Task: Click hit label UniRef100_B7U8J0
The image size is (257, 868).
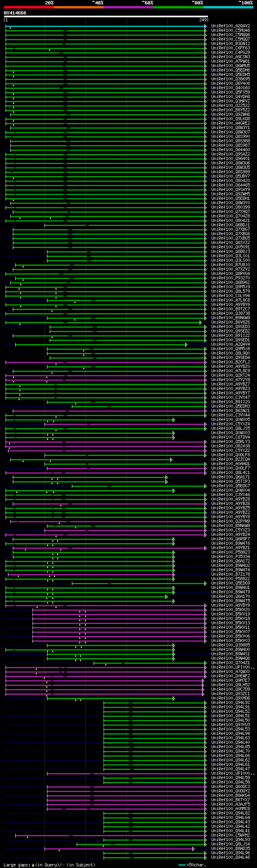Action: click(230, 265)
